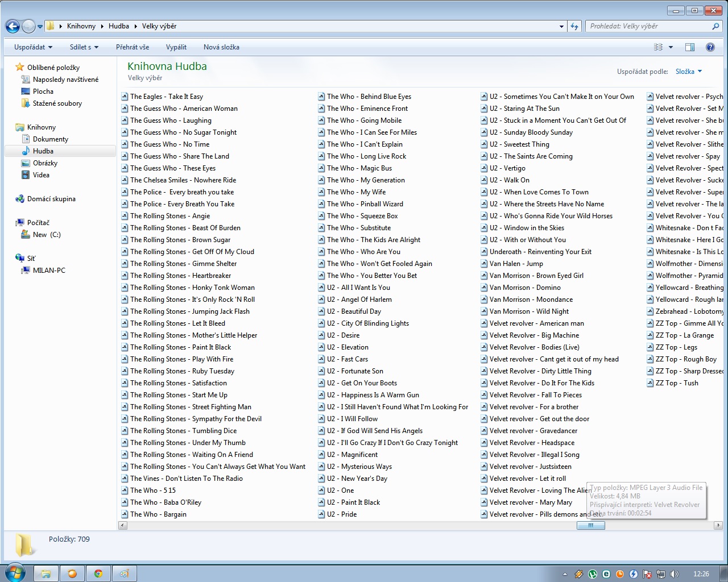Screen dimensions: 728x582
Task: Click the change view icon in toolbar
Action: point(659,47)
